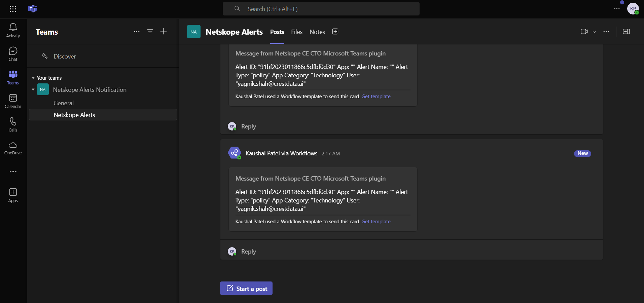Start a meeting with camera icon

click(x=584, y=32)
